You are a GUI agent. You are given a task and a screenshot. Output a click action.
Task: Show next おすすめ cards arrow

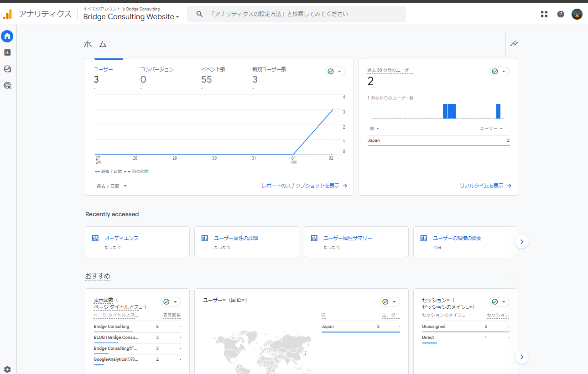(x=522, y=357)
